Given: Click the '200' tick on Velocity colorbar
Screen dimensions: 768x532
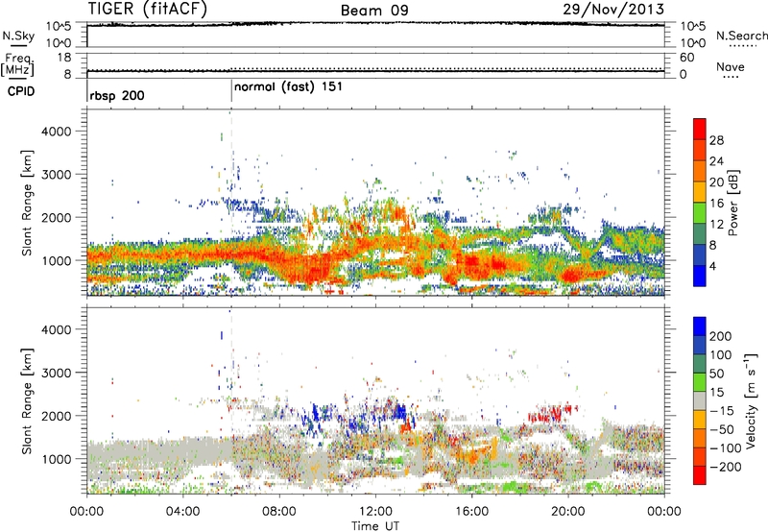Looking at the screenshot, I should (721, 336).
